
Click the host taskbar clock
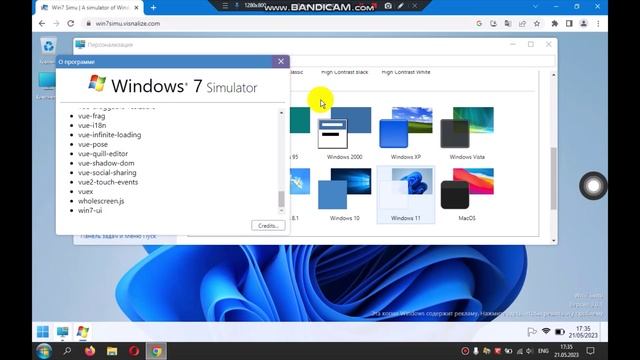(566, 351)
